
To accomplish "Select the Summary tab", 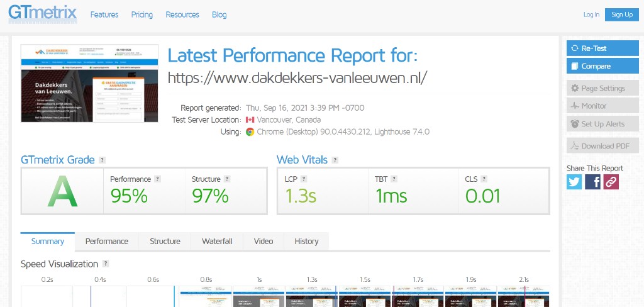I will pos(48,242).
